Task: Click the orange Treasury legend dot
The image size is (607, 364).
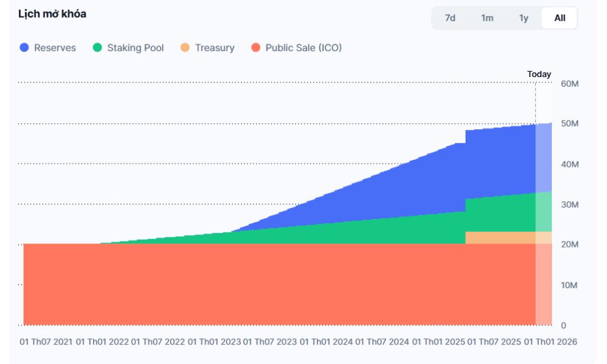Action: 185,48
